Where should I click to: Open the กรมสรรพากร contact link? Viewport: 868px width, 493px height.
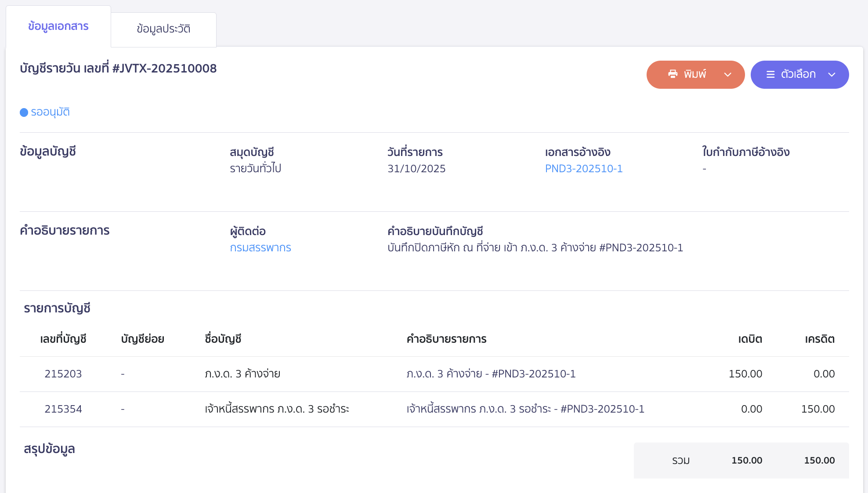(x=261, y=248)
